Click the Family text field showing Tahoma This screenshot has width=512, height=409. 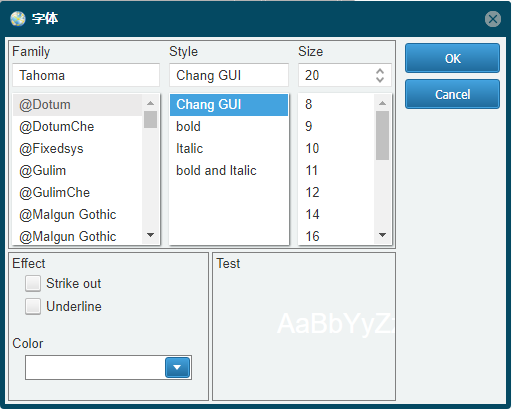[x=86, y=75]
